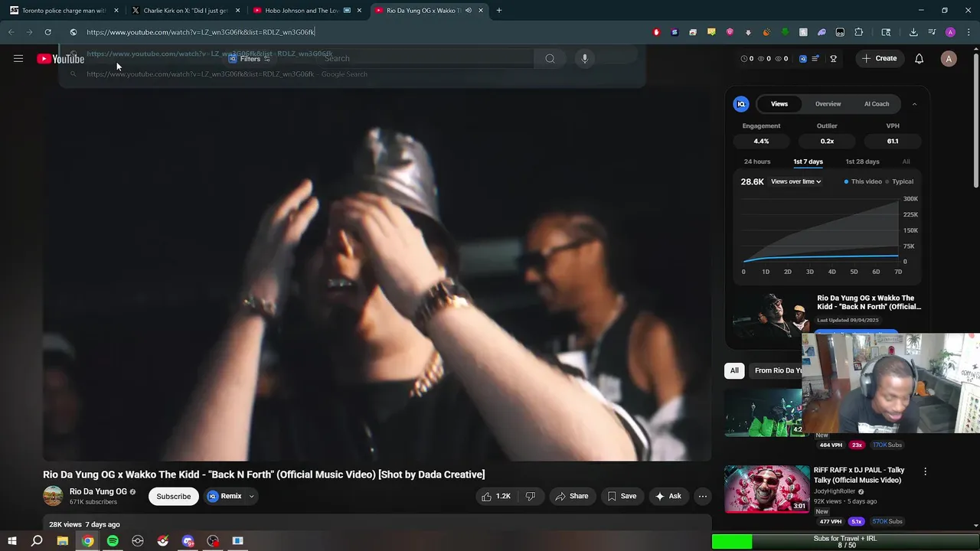
Task: Click the YouTube search box
Action: coord(426,58)
